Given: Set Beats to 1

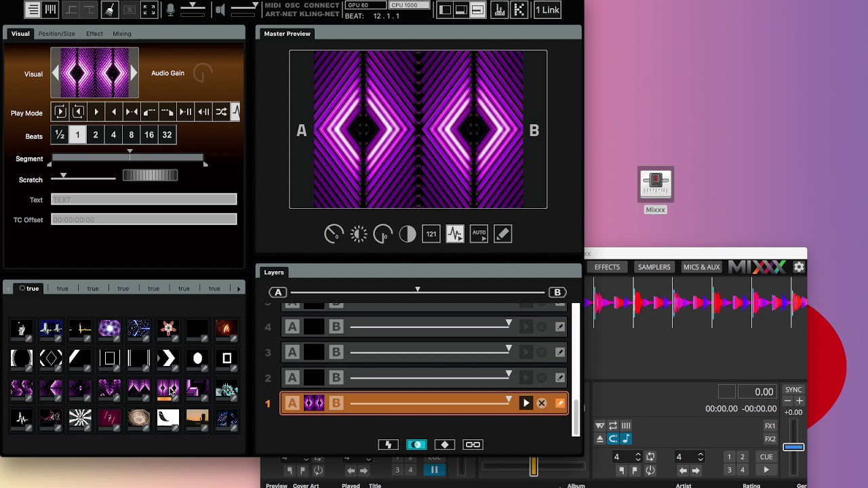Looking at the screenshot, I should coord(77,135).
